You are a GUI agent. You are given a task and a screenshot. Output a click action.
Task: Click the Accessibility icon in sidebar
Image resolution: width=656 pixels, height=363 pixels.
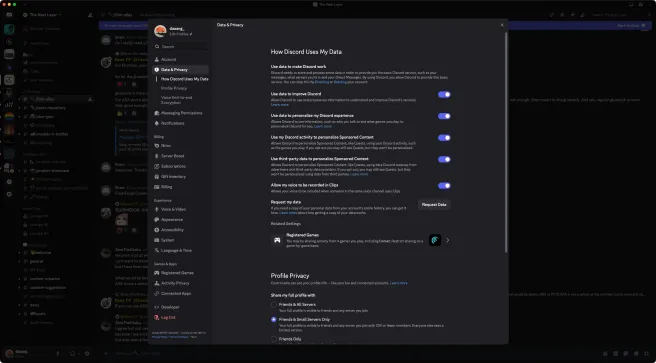pyautogui.click(x=157, y=230)
